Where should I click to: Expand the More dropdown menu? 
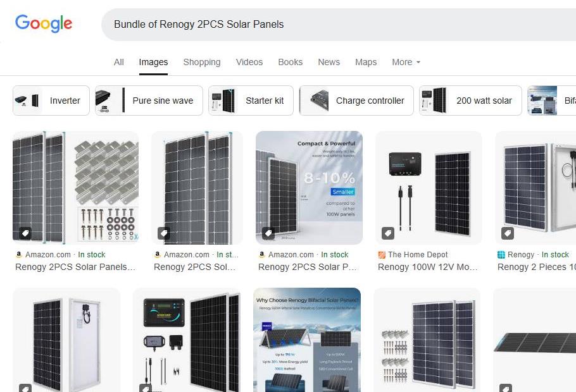406,62
